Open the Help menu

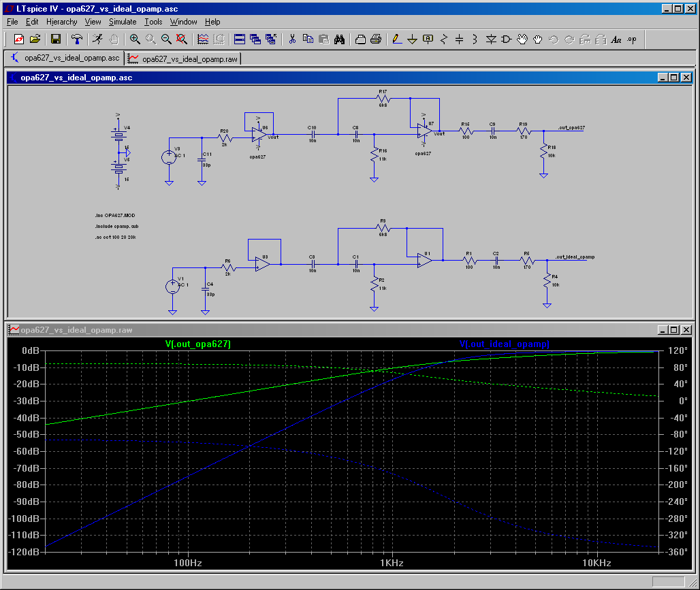(212, 21)
